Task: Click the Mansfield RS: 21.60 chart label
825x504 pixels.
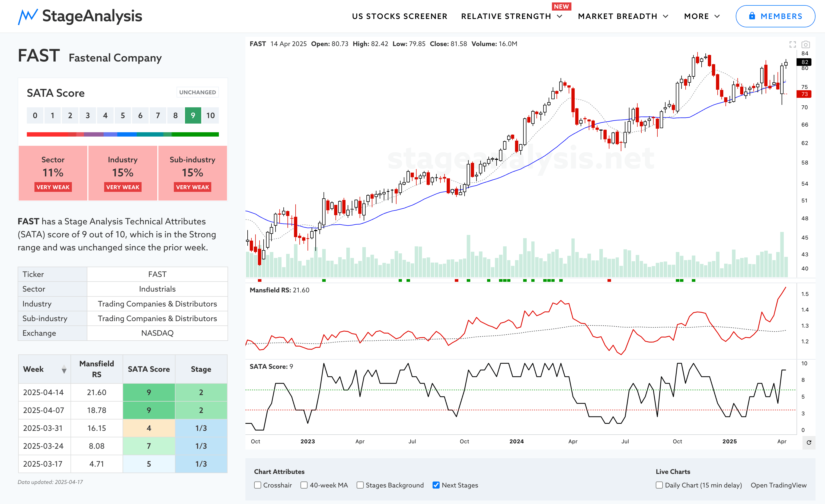Action: 280,290
